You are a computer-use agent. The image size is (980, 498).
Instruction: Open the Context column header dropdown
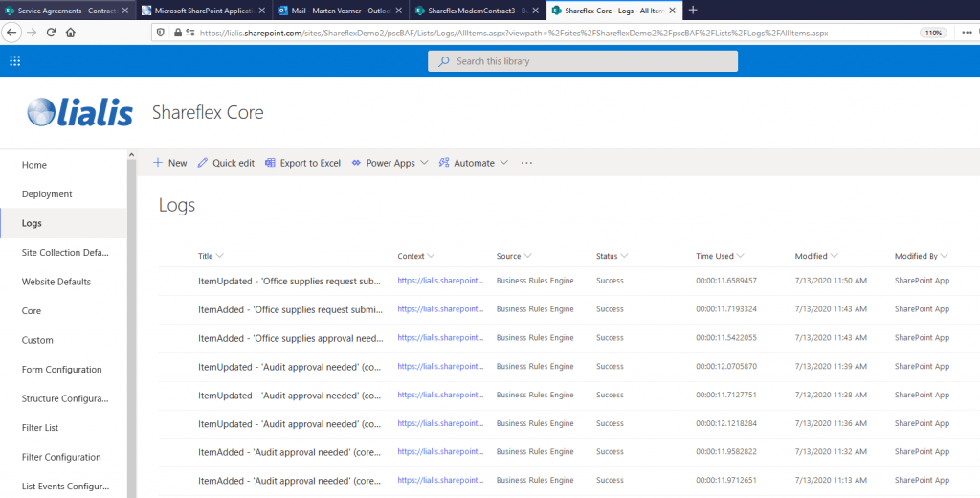(416, 256)
